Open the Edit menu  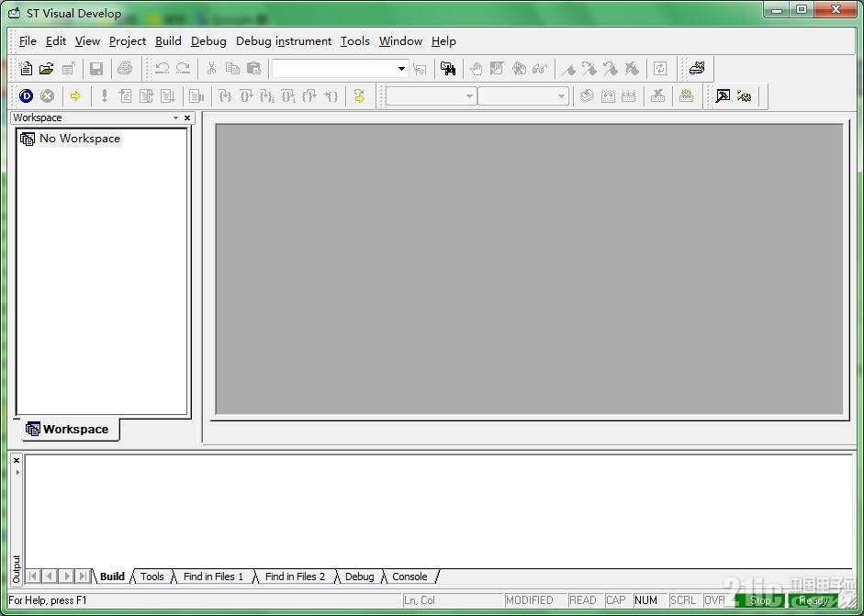pyautogui.click(x=56, y=41)
